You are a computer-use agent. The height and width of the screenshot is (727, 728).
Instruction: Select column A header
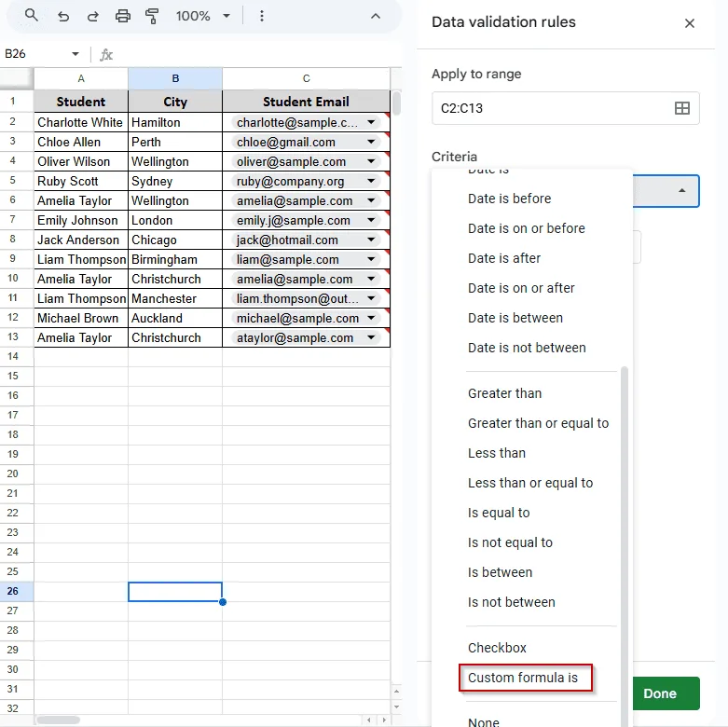81,78
